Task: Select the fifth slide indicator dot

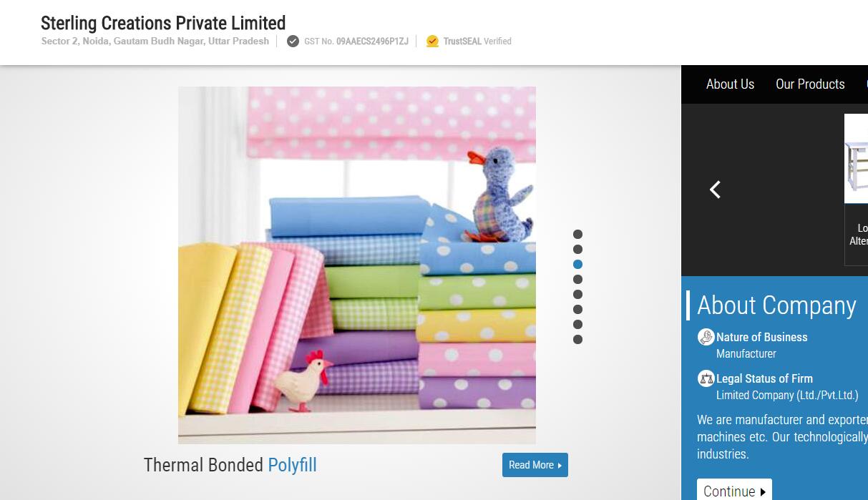Action: click(x=577, y=295)
